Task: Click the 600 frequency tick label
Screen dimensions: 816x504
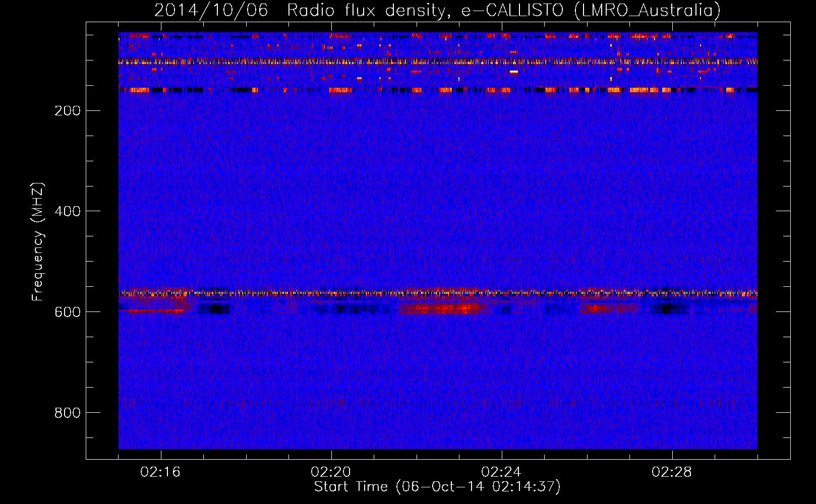Action: coord(68,312)
